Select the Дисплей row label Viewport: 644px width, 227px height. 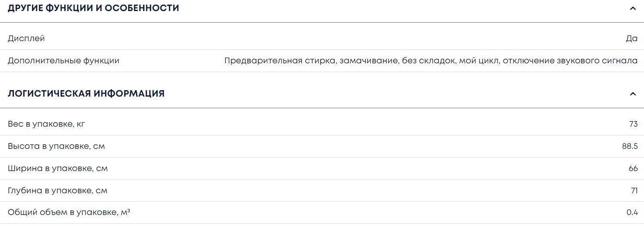[26, 38]
